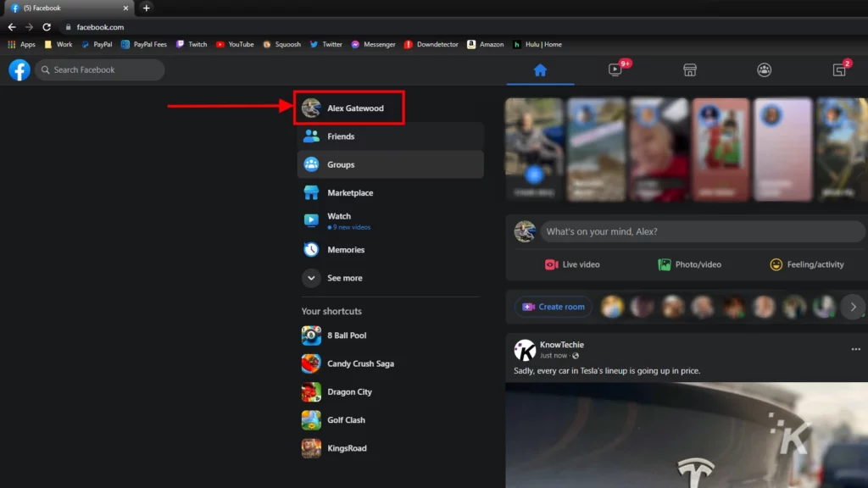The height and width of the screenshot is (488, 868).
Task: Open a new browser tab
Action: (146, 8)
